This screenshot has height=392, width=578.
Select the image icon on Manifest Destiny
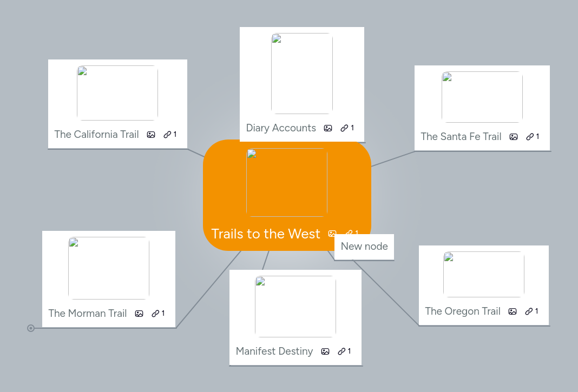coord(325,351)
